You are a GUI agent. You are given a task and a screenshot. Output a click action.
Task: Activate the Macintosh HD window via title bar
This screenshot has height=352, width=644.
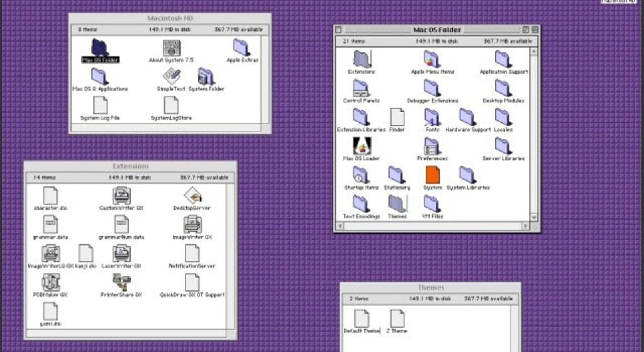[170, 18]
